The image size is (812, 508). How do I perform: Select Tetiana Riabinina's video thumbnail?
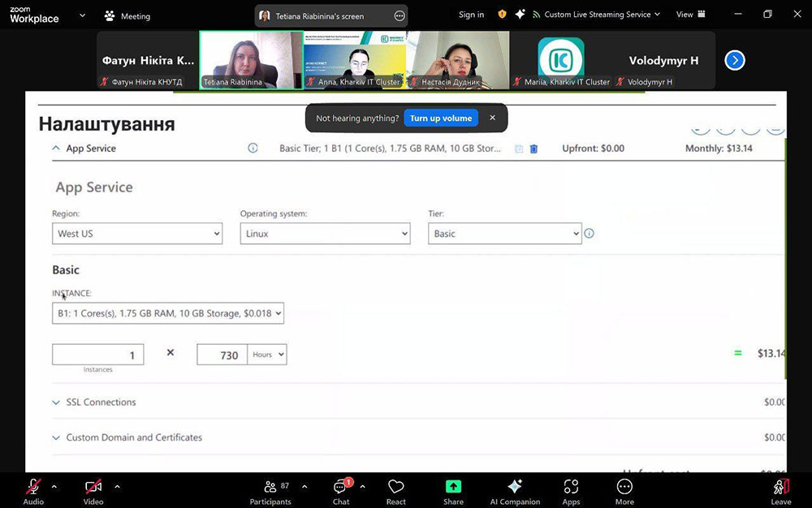251,60
